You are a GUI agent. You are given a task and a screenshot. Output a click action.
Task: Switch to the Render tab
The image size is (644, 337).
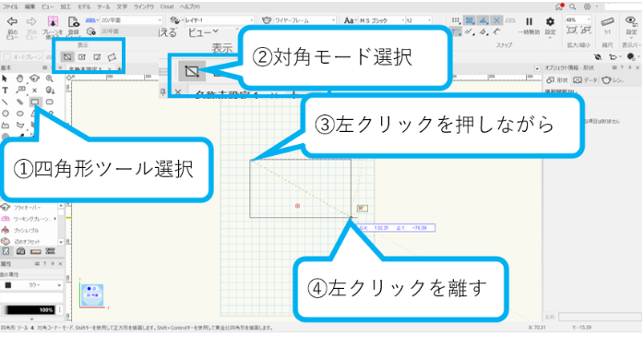[613, 80]
